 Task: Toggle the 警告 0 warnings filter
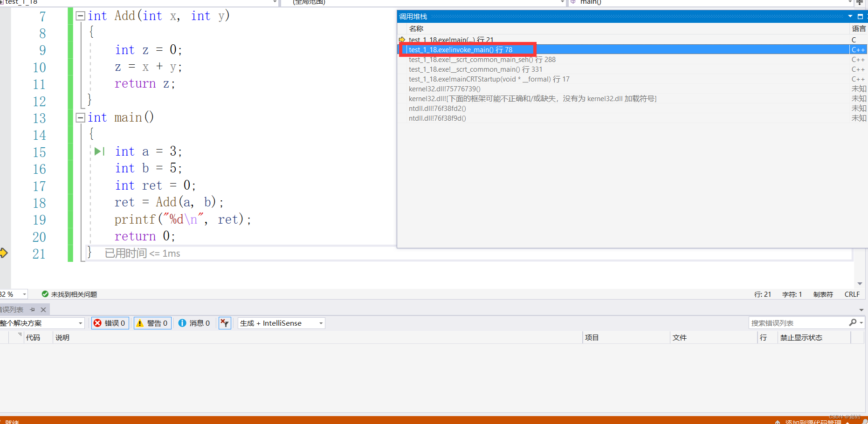pos(152,323)
